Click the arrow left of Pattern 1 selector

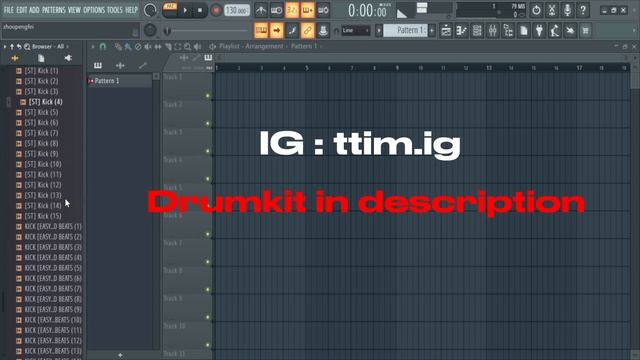click(379, 30)
